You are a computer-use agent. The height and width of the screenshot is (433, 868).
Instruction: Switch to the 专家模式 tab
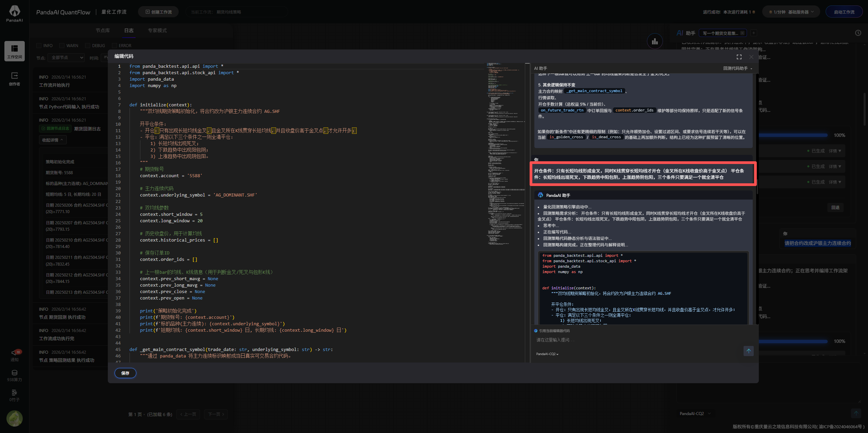coord(157,30)
